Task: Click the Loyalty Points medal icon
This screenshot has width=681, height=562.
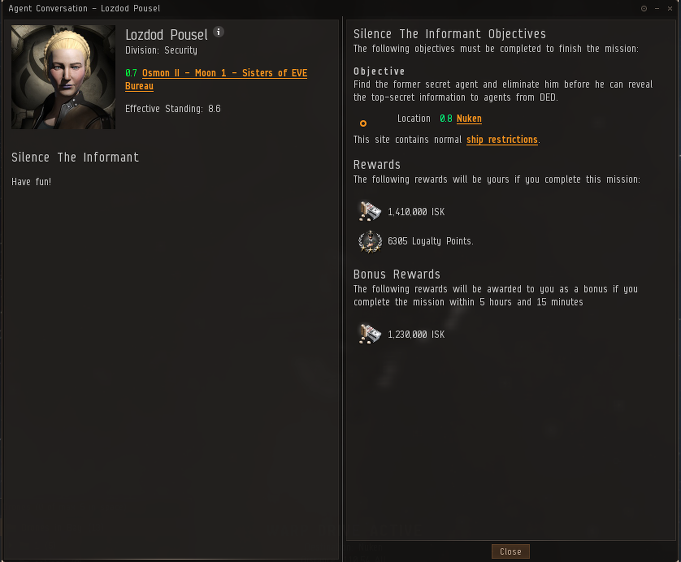Action: [370, 241]
